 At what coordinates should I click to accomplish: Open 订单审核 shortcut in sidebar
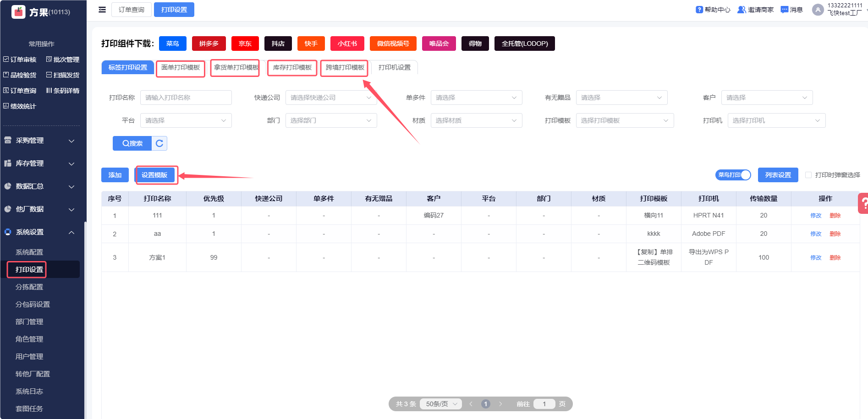pos(20,60)
